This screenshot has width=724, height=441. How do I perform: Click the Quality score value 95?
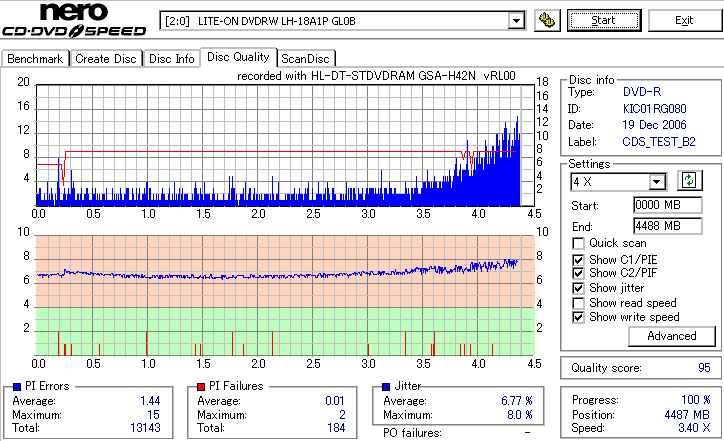point(704,368)
